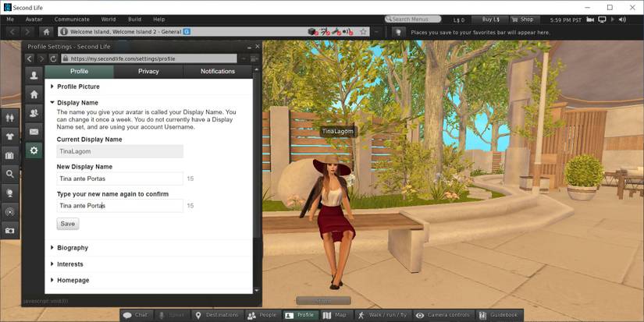Open the Inventory suitcase icon
644x322 pixels.
pyautogui.click(x=10, y=155)
